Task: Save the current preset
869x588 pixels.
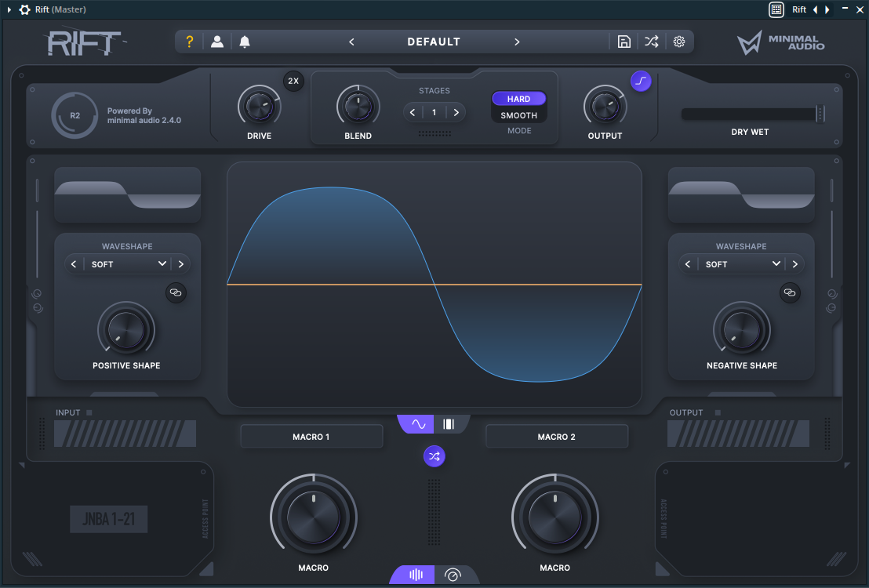Action: [x=624, y=42]
